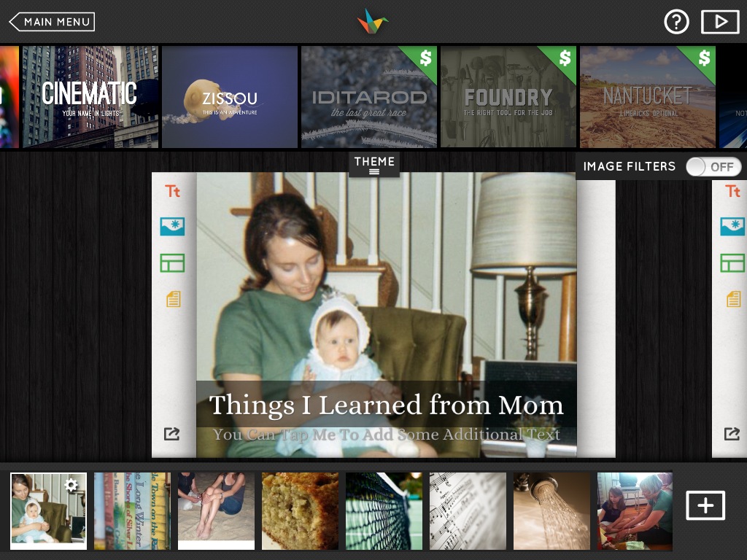
Task: Open the help question mark icon
Action: [676, 21]
